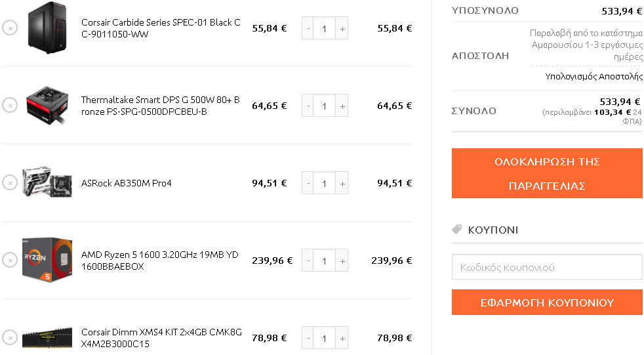Image resolution: width=644 pixels, height=355 pixels.
Task: Open Thermaltake Smart DPS G 500W product link
Action: [160, 106]
